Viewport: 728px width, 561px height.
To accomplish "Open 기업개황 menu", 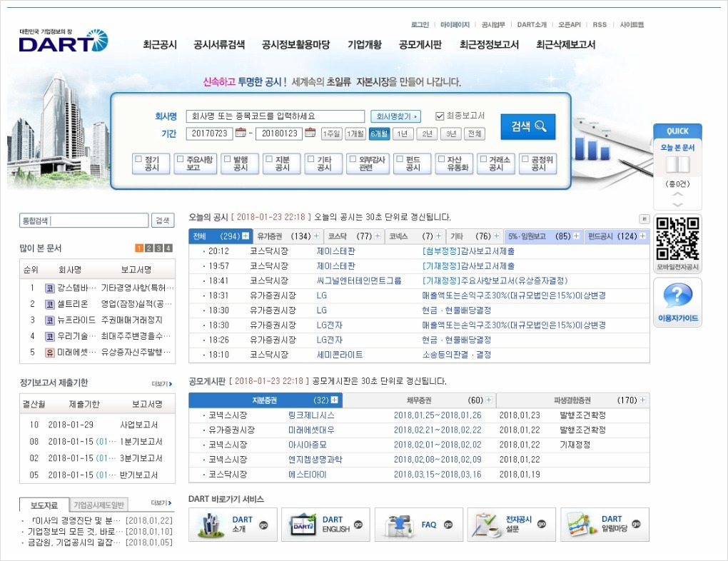I will click(365, 44).
